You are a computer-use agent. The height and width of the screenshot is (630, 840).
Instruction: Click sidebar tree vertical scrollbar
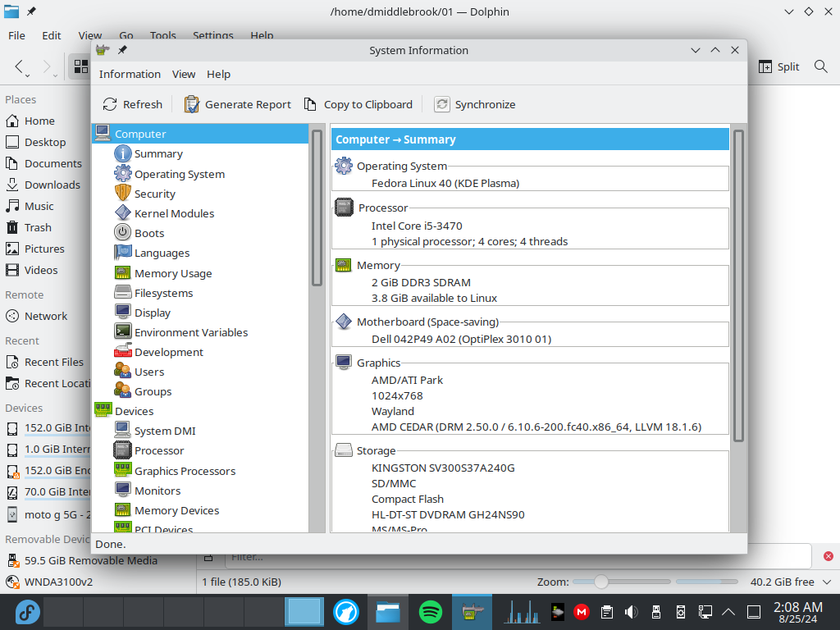(317, 208)
